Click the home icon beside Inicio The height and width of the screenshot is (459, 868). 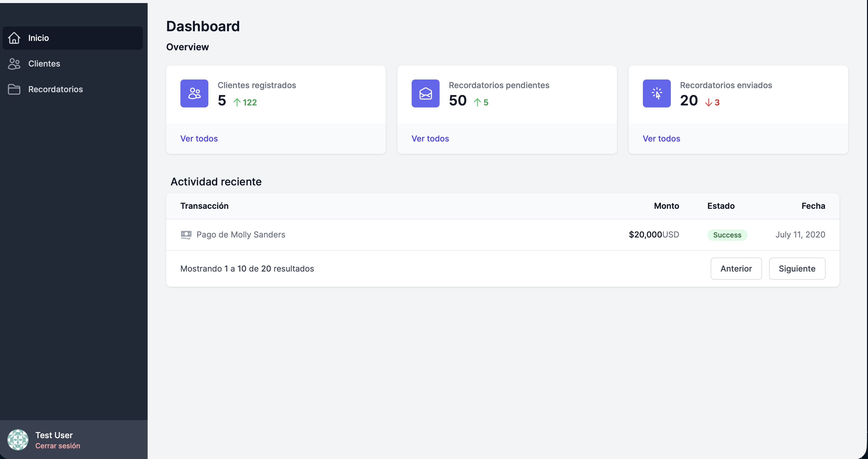(x=14, y=38)
